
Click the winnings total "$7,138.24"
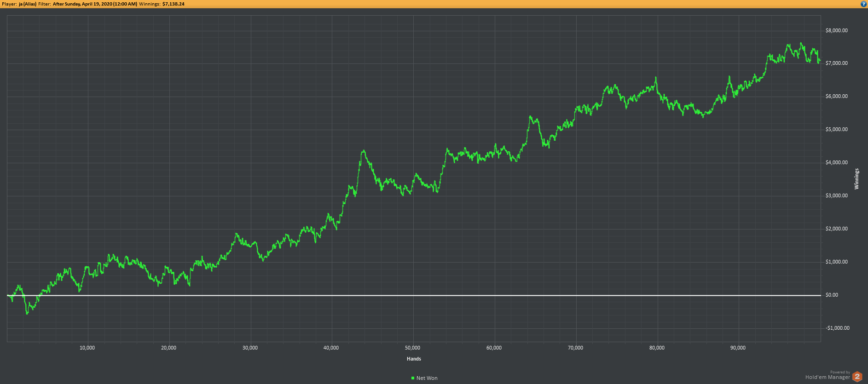174,4
